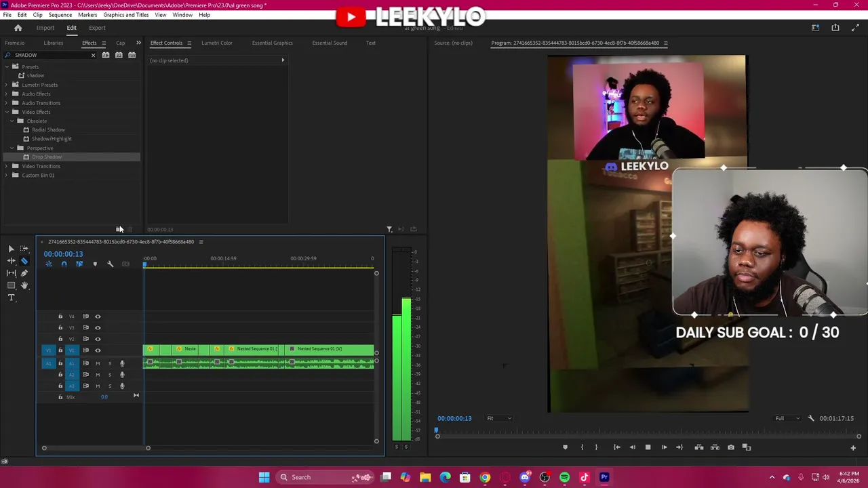Mark In point in Program monitor
Viewport: 868px width, 488px height.
pyautogui.click(x=582, y=447)
